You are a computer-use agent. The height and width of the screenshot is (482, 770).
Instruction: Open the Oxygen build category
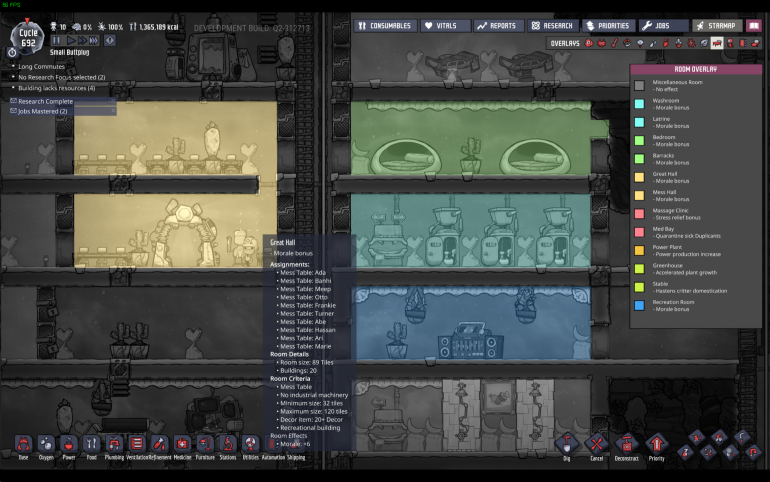46,444
